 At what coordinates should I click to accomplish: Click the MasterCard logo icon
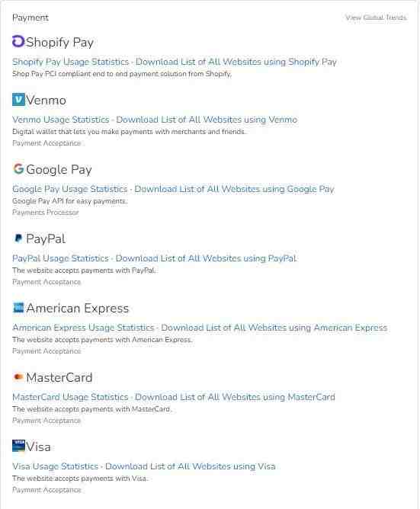click(x=18, y=376)
